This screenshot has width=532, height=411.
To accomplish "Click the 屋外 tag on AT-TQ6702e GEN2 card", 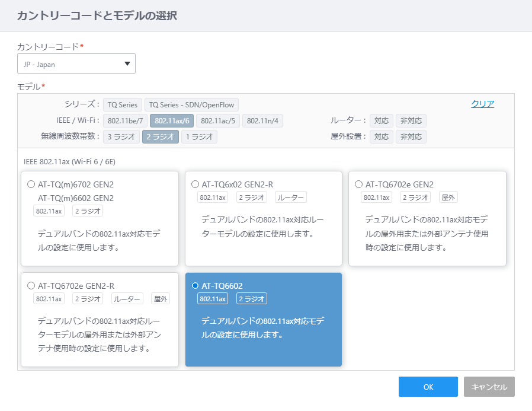I will (x=448, y=197).
